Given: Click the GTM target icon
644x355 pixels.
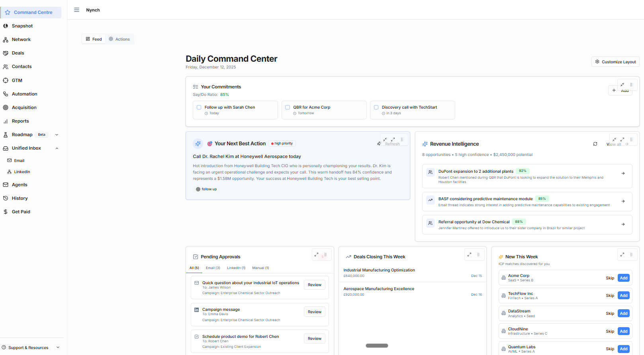Looking at the screenshot, I should (6, 80).
